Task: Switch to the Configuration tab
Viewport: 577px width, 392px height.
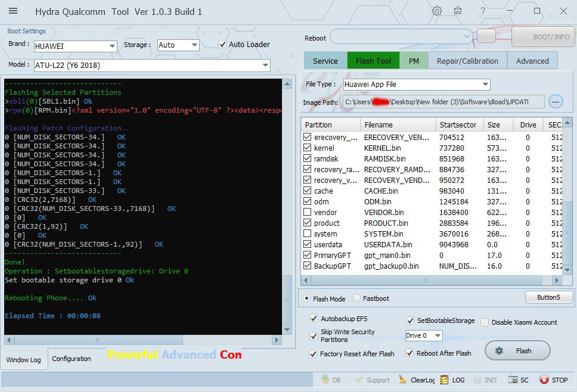Action: tap(72, 359)
